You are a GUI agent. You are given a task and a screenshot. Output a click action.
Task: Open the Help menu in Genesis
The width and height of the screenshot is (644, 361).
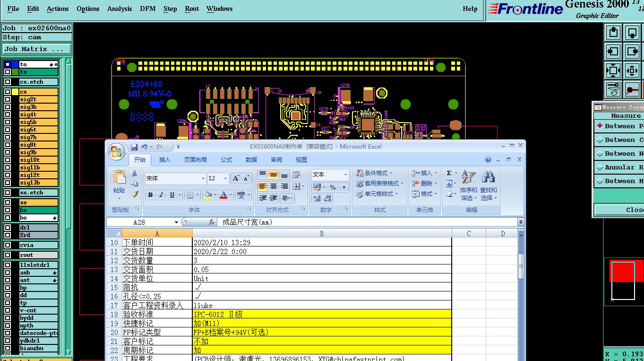pyautogui.click(x=470, y=9)
